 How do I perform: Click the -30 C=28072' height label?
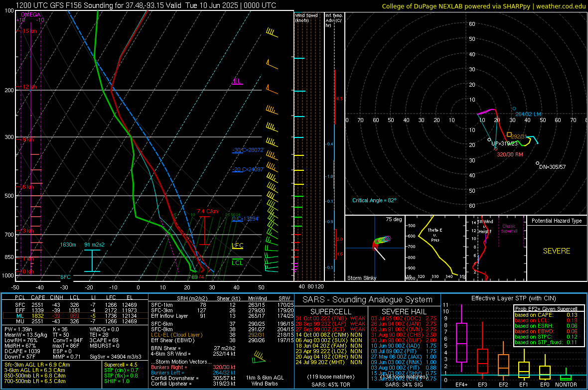coord(248,150)
